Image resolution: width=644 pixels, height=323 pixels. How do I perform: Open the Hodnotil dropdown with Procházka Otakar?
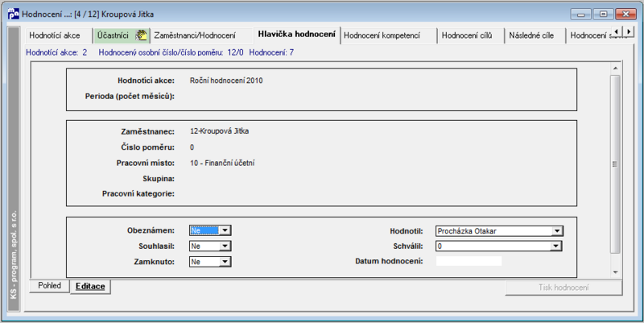[x=556, y=231]
